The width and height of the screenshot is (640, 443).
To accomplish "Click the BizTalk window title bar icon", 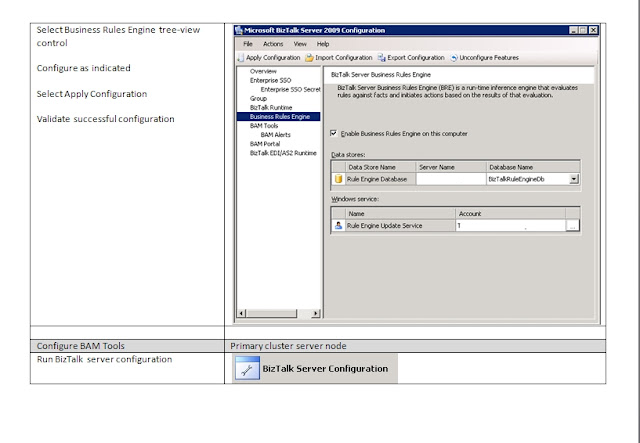I will [x=239, y=30].
